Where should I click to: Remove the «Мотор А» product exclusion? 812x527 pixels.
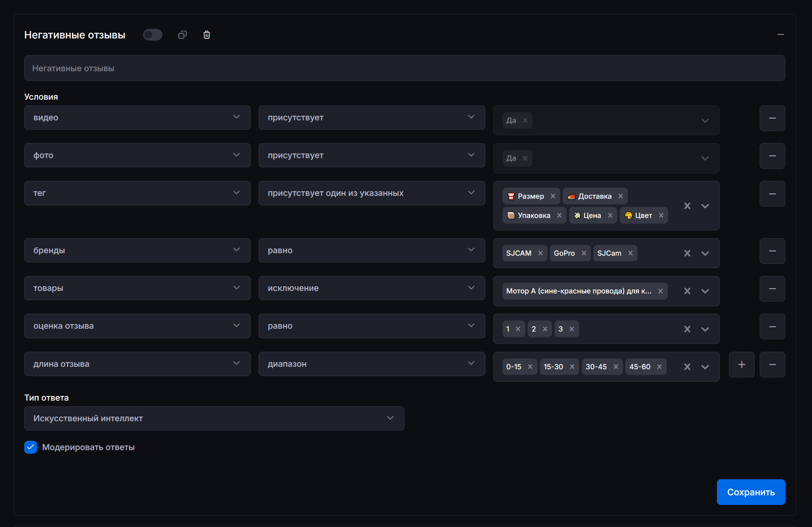[661, 291]
